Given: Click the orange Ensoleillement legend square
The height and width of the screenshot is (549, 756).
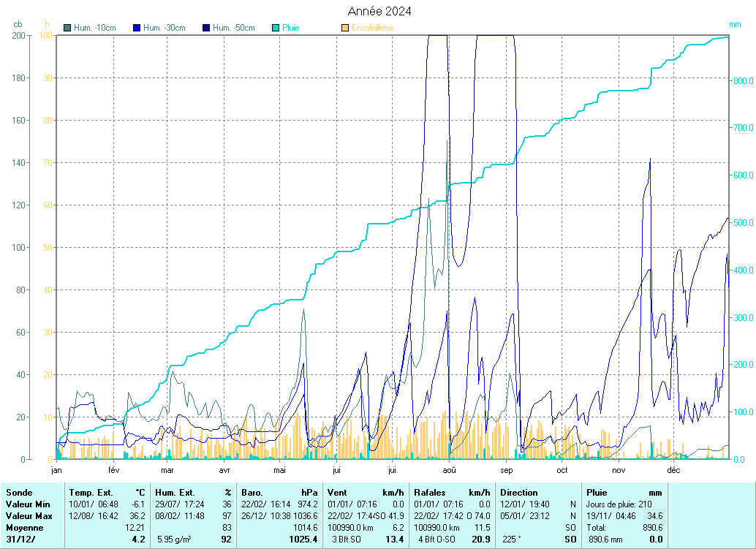Looking at the screenshot, I should tap(345, 28).
